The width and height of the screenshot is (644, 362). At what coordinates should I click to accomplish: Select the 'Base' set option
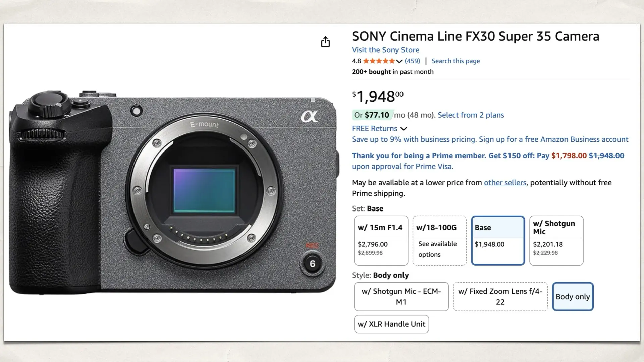498,241
